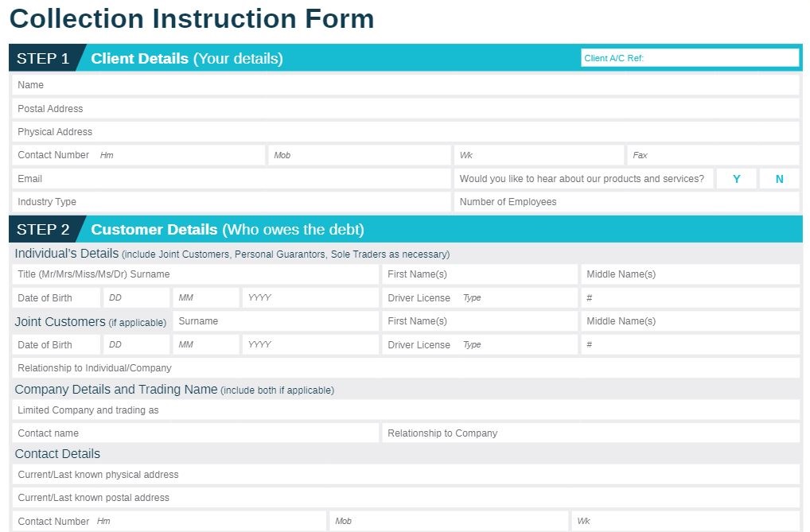
Task: Click customer Contact Number Hm field
Action: tap(169, 521)
